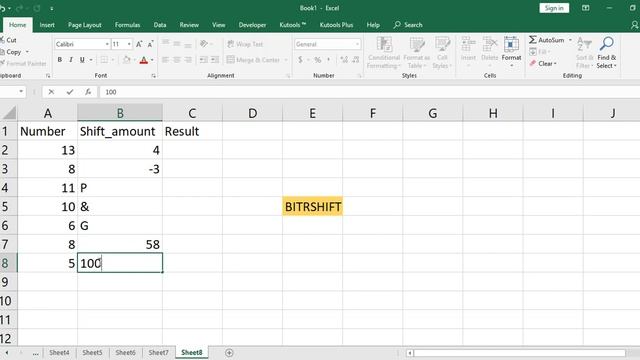Toggle Bold formatting
640x360 pixels.
[x=60, y=60]
